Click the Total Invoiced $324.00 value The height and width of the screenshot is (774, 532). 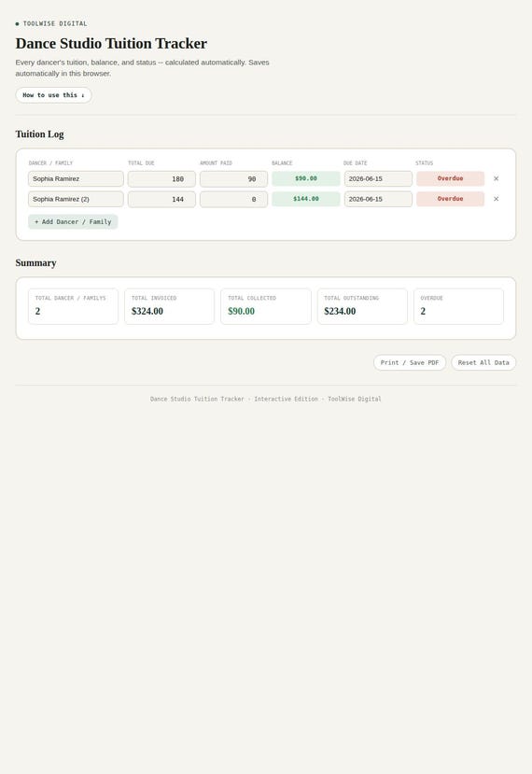point(147,312)
